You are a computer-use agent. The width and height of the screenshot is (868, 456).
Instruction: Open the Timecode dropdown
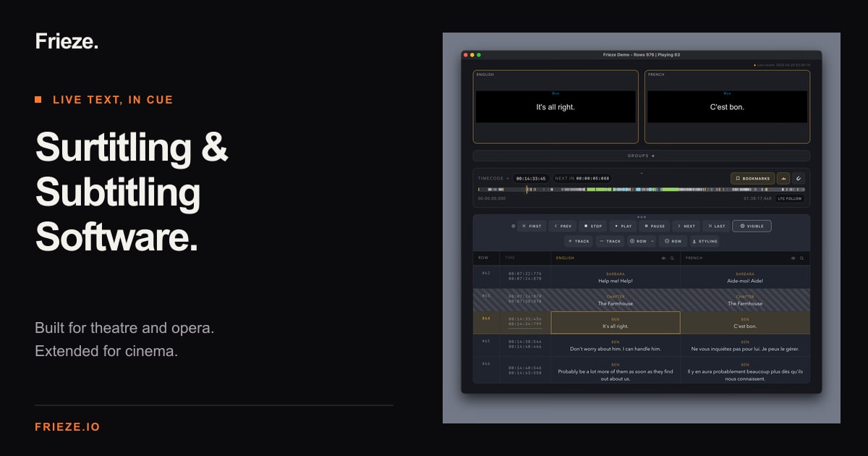click(493, 178)
